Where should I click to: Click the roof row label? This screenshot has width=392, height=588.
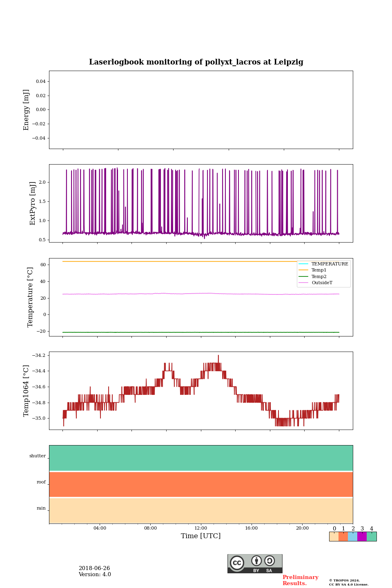pyautogui.click(x=41, y=482)
